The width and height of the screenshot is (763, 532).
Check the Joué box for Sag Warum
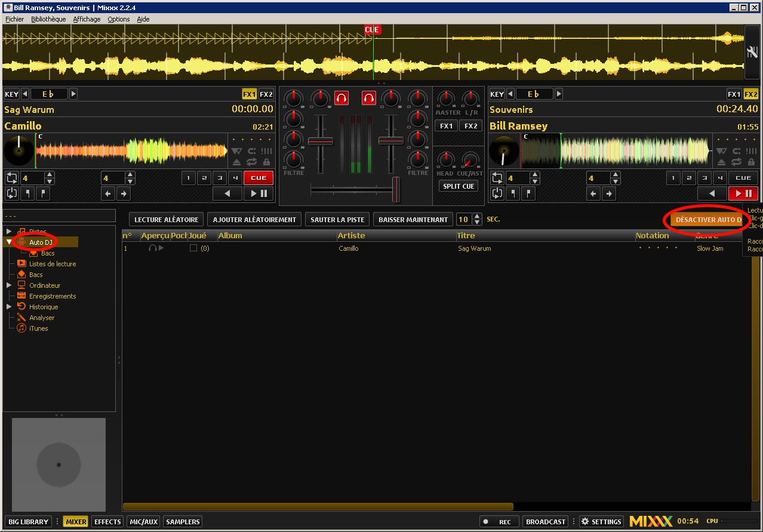click(x=193, y=248)
